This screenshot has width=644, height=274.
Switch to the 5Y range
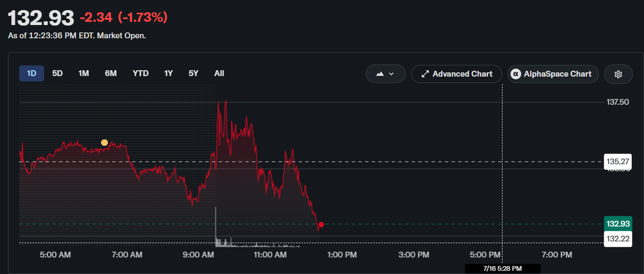[194, 73]
